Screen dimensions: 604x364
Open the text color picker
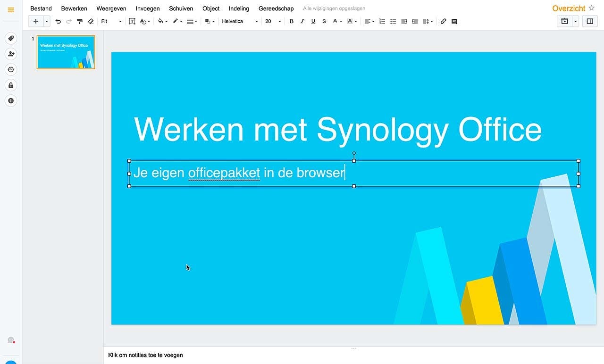(x=337, y=21)
